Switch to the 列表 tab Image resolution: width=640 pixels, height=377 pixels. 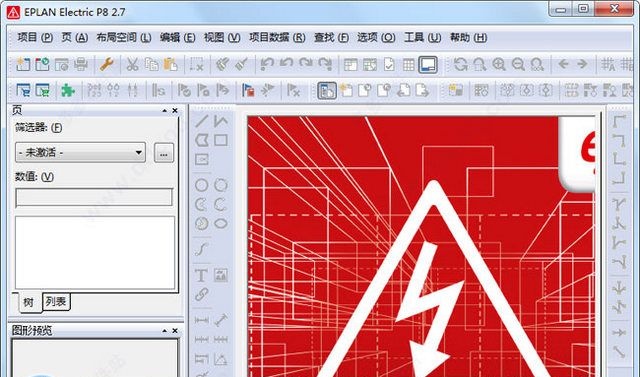tap(56, 302)
